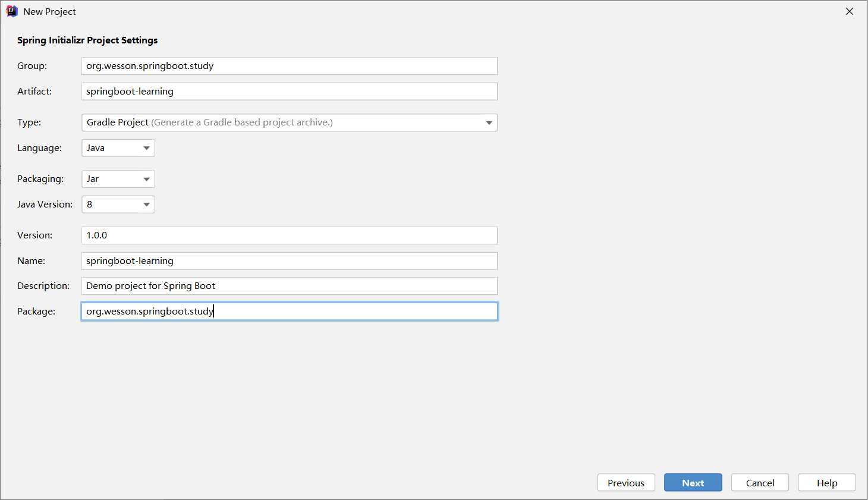Click the Language: label

click(39, 148)
